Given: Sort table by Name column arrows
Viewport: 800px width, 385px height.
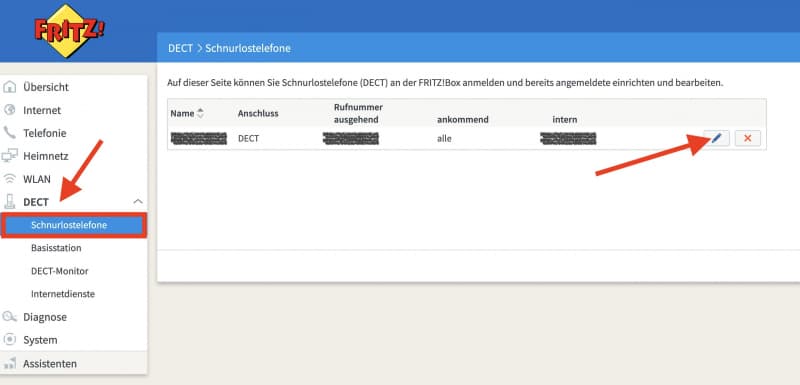Looking at the screenshot, I should pyautogui.click(x=200, y=113).
